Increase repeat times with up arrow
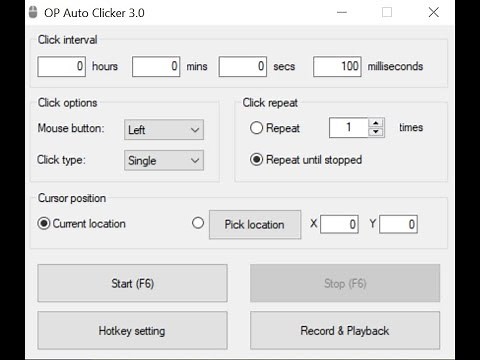480x360 pixels. pos(376,123)
